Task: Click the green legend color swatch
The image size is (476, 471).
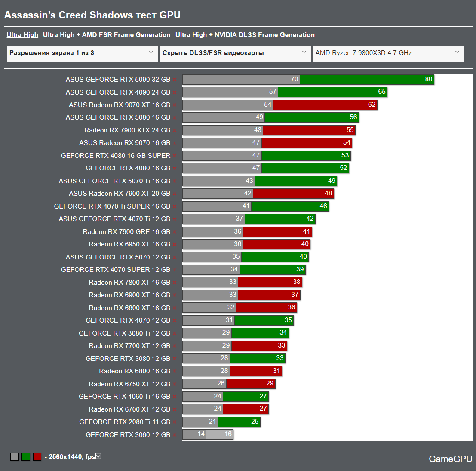Action: tap(26, 456)
